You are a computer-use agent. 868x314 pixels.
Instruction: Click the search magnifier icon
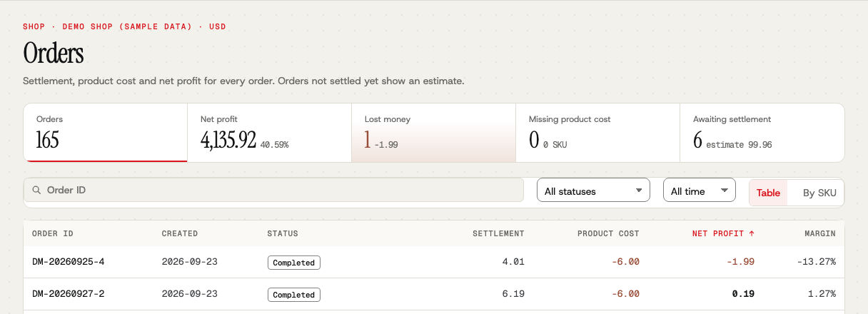coord(36,191)
